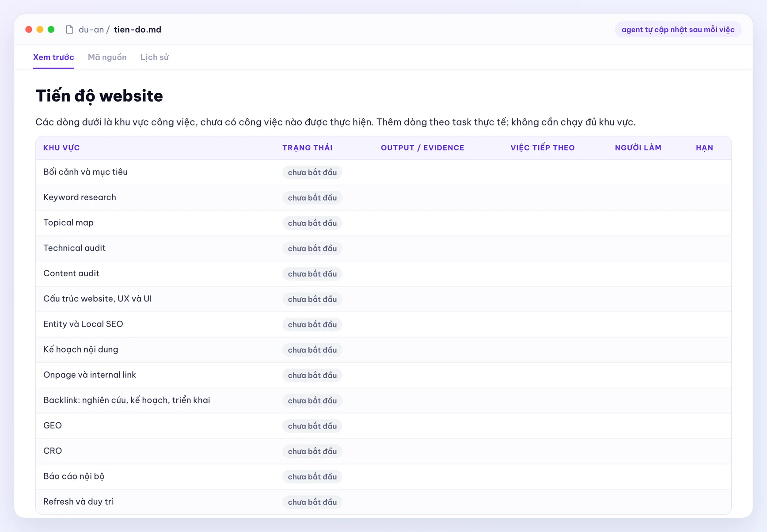This screenshot has width=767, height=532.
Task: Click the green maximize window dot
Action: pyautogui.click(x=51, y=30)
